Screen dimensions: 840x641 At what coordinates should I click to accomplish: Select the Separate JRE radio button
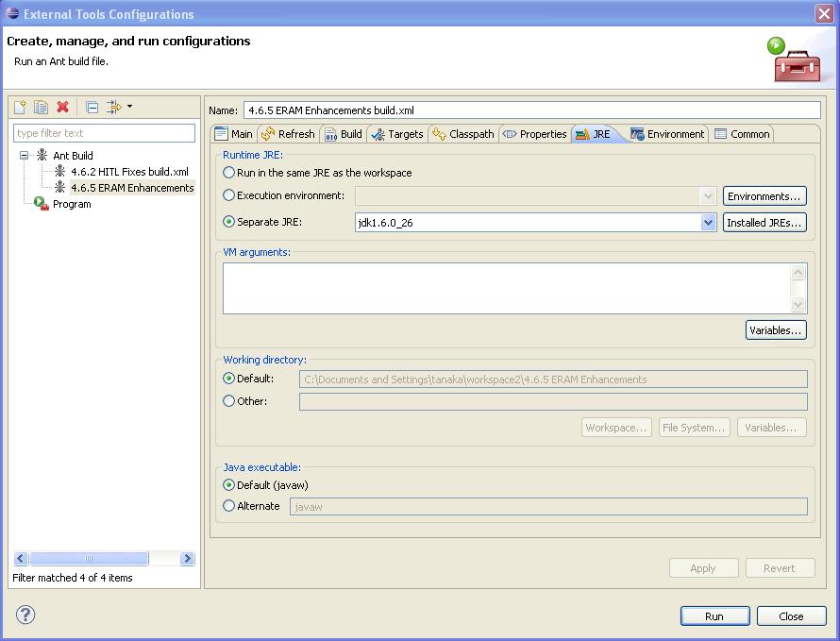(x=228, y=222)
